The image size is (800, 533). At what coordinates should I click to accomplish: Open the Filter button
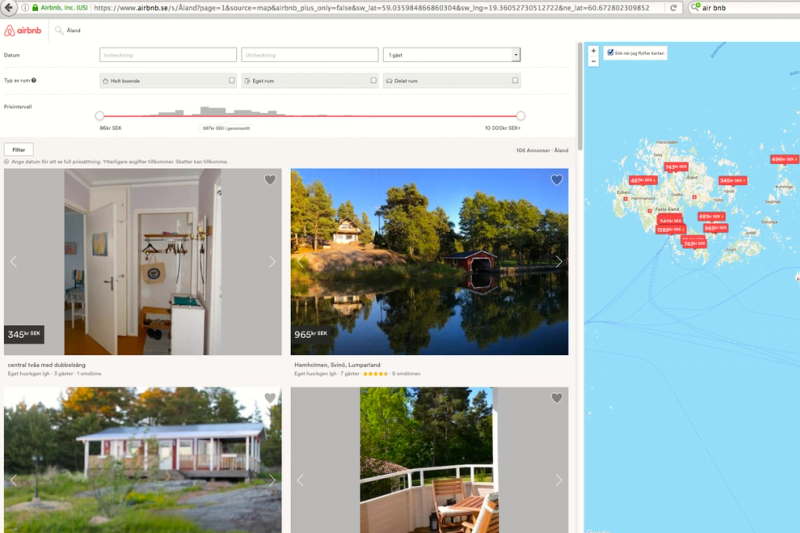(18, 149)
